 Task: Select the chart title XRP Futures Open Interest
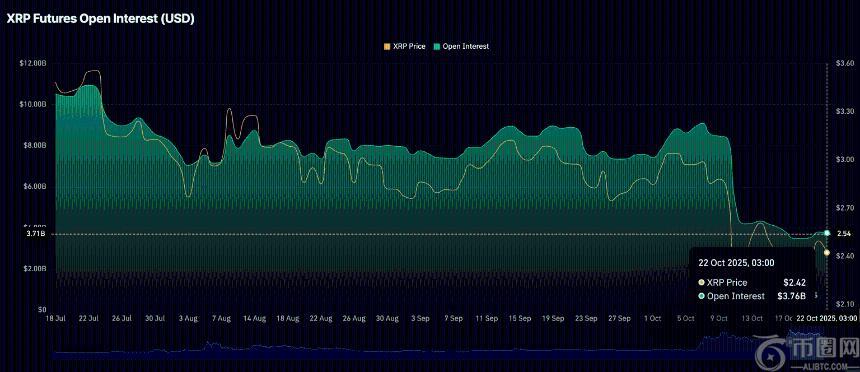click(x=100, y=18)
